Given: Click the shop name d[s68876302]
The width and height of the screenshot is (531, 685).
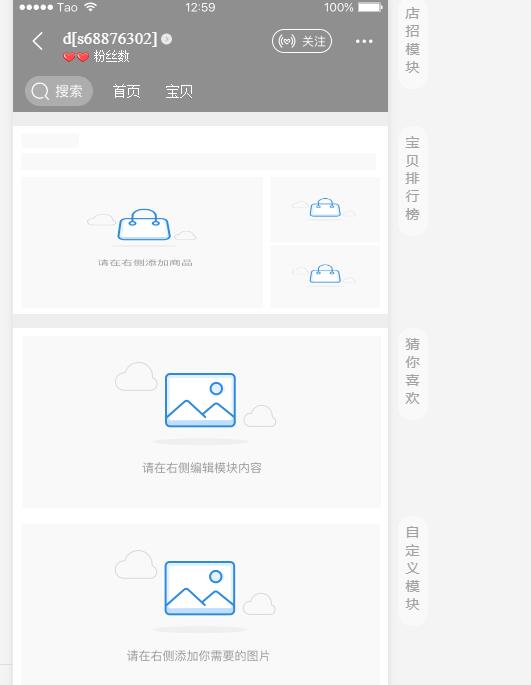Looking at the screenshot, I should point(110,39).
